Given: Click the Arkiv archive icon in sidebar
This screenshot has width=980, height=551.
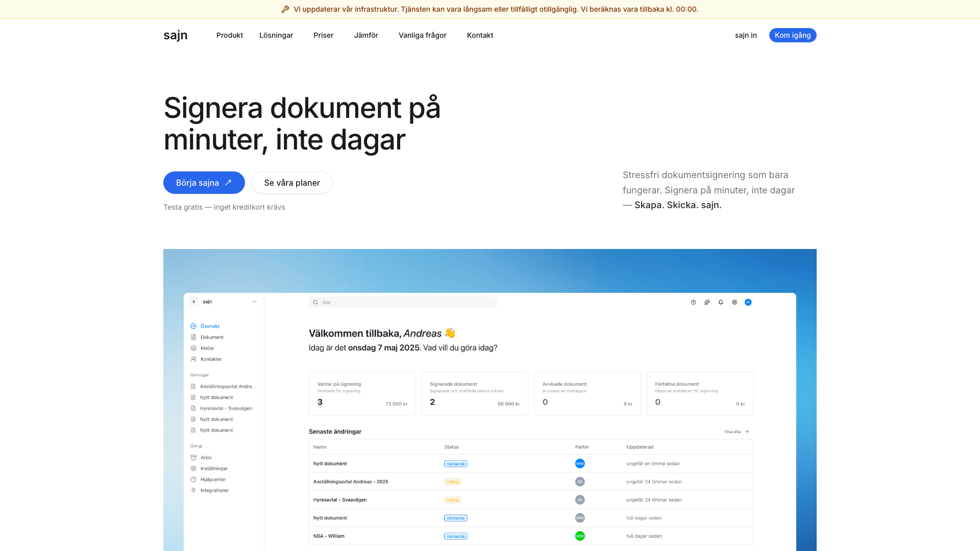Looking at the screenshot, I should click(193, 458).
